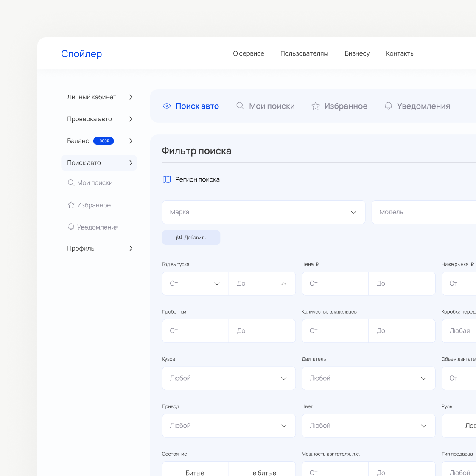Image resolution: width=476 pixels, height=476 pixels.
Task: Open the Поиск авто tab
Action: (x=190, y=106)
